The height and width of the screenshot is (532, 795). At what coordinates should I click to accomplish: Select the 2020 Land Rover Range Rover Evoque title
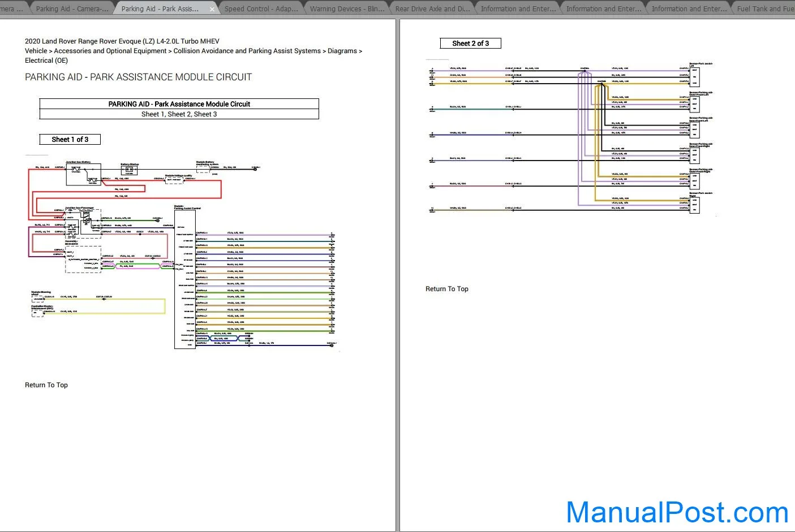[122, 41]
